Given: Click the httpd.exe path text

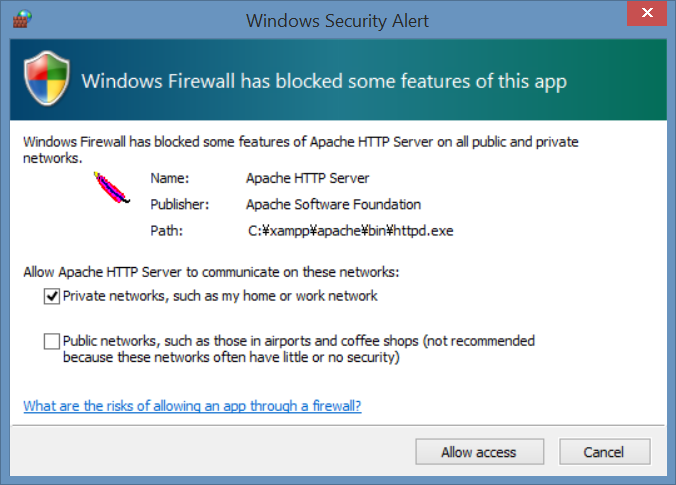Looking at the screenshot, I should (351, 231).
